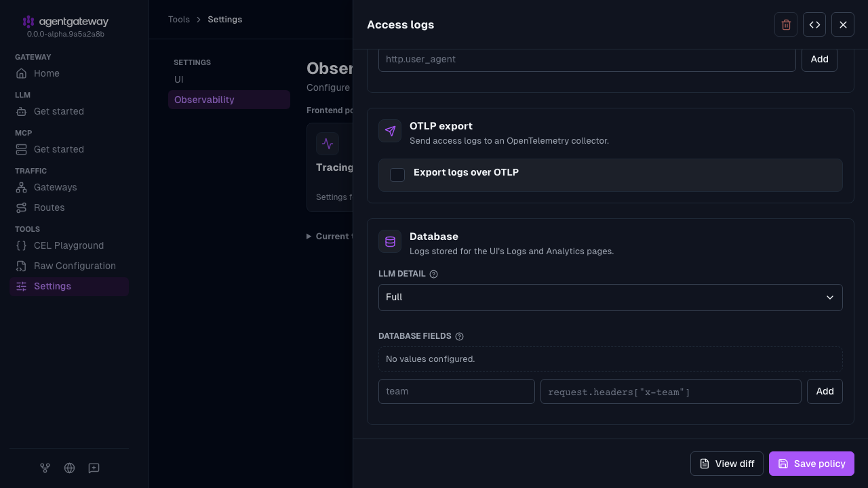Click the agentgateway logo icon
The height and width of the screenshot is (488, 868).
pos(28,22)
